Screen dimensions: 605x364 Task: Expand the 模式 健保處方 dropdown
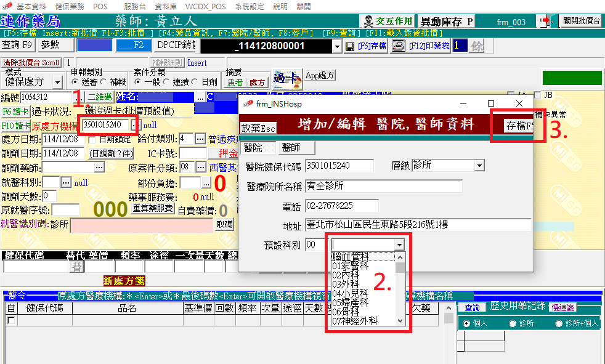[x=57, y=82]
